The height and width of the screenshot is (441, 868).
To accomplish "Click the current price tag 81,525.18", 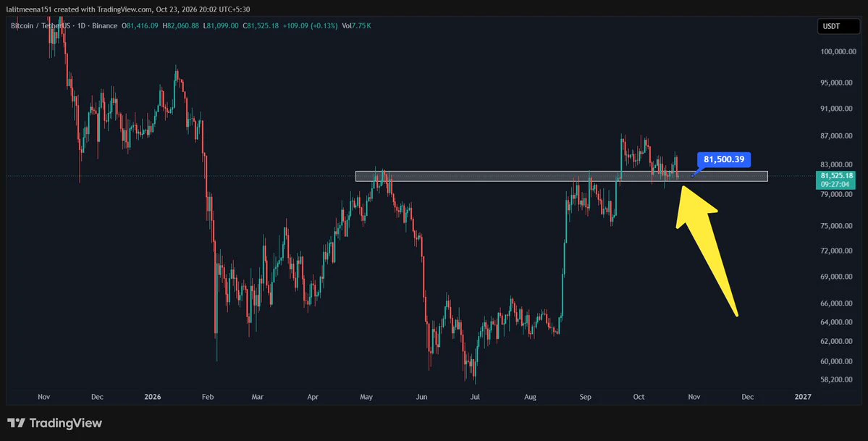I will [835, 176].
